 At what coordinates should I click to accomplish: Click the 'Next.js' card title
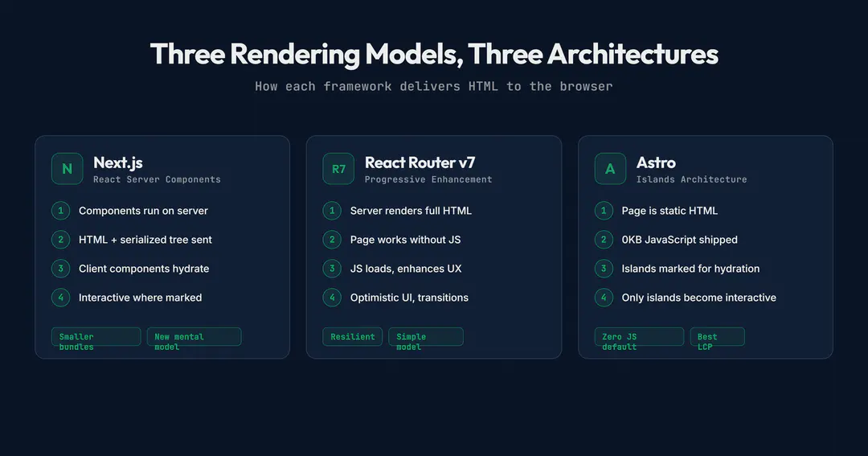click(x=118, y=162)
